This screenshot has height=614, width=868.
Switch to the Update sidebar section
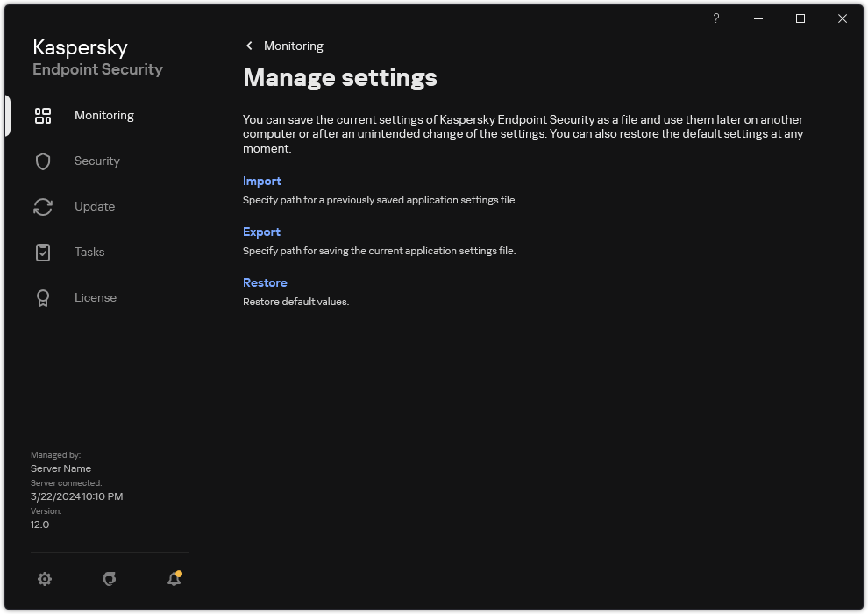95,206
